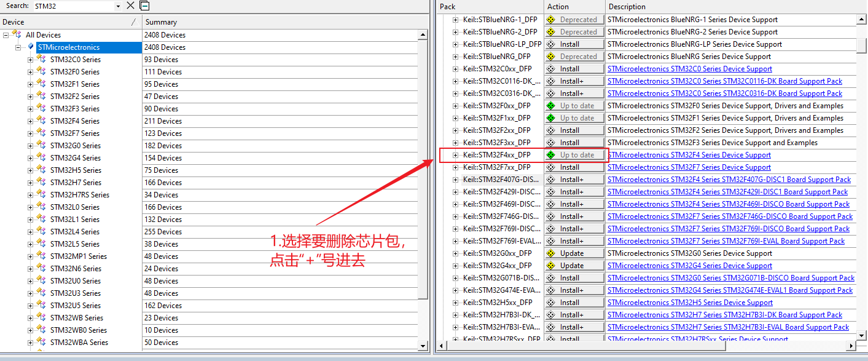Clear the search with the X icon
This screenshot has height=361, width=868.
(130, 6)
